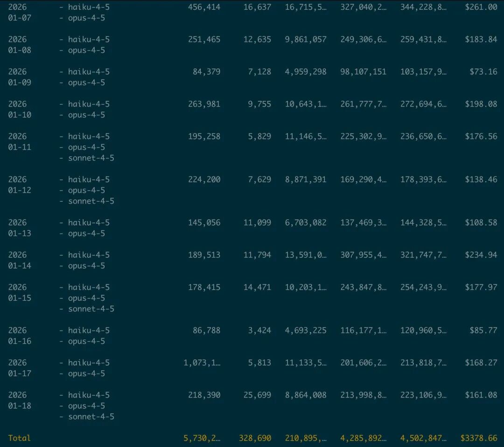Click the $234.94 cost value
This screenshot has height=447, width=504.
coord(481,255)
